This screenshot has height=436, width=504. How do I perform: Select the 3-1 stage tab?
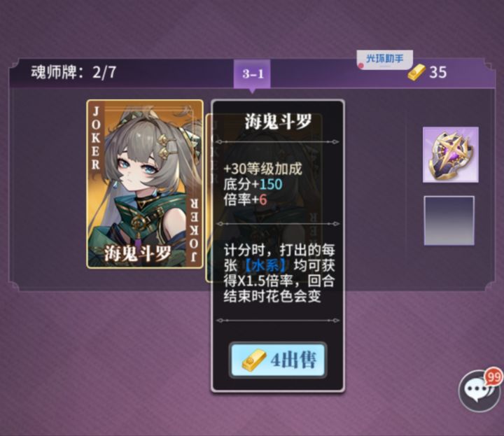pyautogui.click(x=252, y=74)
